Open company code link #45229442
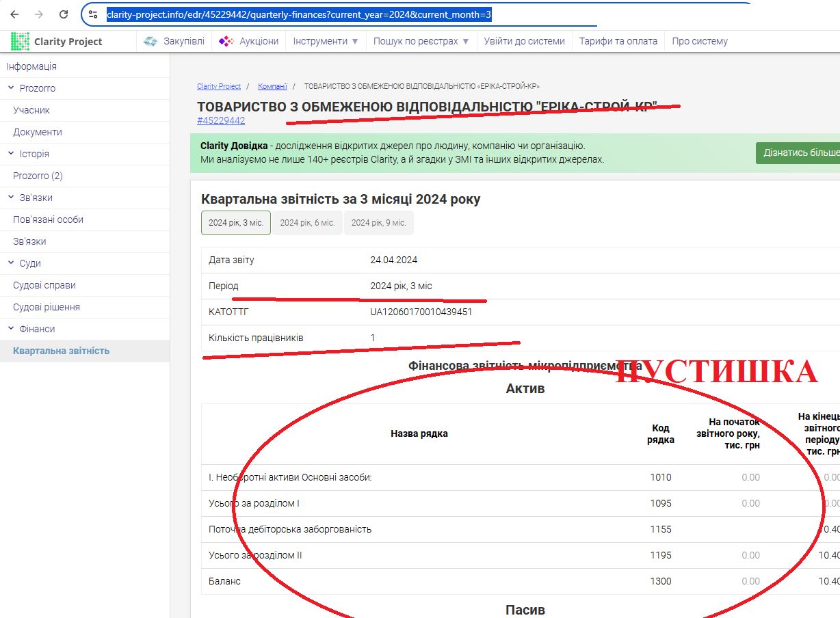This screenshot has height=618, width=840. pos(221,120)
